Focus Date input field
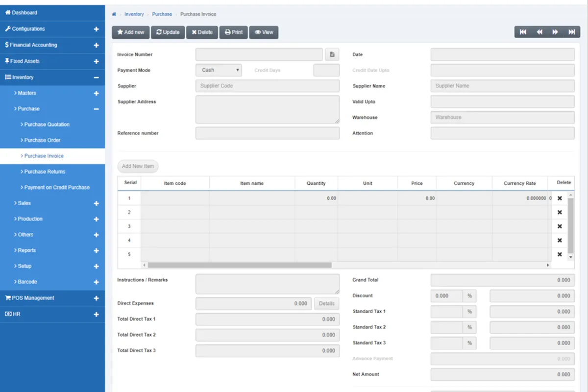 [503, 54]
